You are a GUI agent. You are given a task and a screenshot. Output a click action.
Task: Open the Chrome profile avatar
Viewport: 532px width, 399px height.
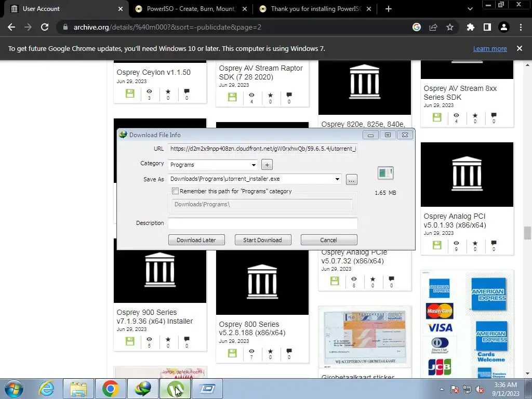click(x=504, y=27)
